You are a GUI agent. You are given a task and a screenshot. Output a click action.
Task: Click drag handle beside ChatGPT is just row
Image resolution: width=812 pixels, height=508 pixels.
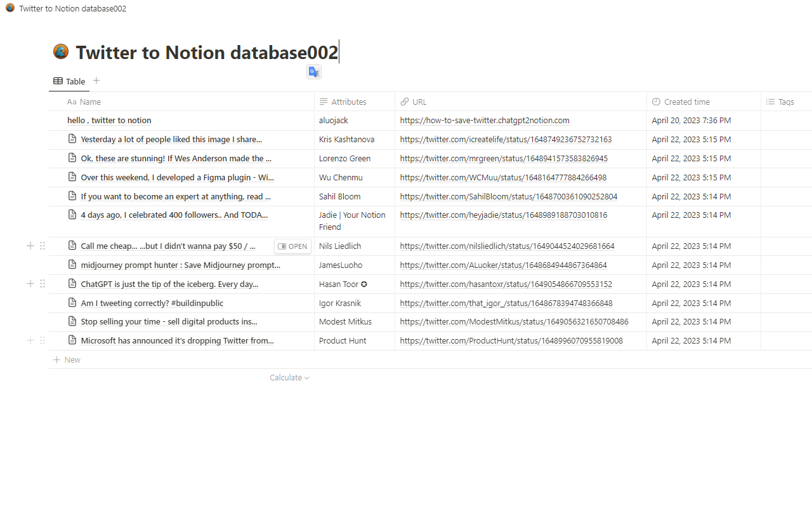click(x=43, y=284)
